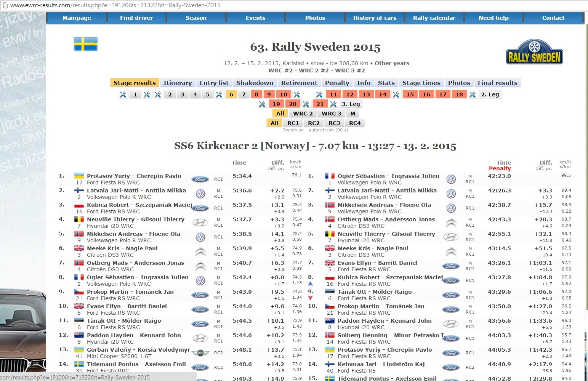
Task: Select the RC2 class filter
Action: pos(314,123)
